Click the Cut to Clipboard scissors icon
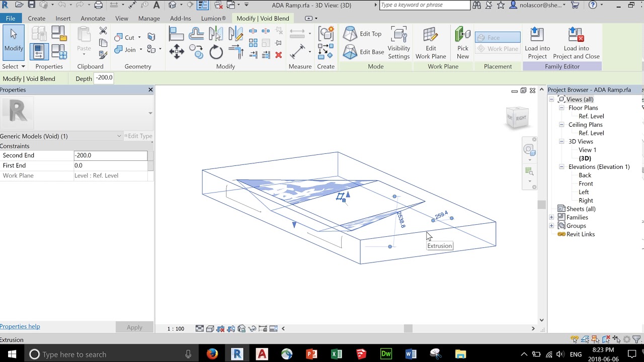Image resolution: width=644 pixels, height=362 pixels. pyautogui.click(x=103, y=31)
